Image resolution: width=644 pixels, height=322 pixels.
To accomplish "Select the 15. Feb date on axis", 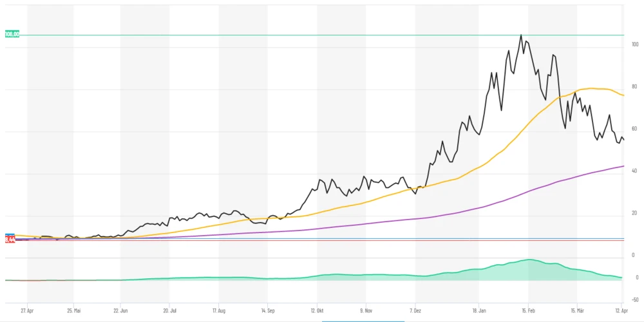I will (x=528, y=309).
